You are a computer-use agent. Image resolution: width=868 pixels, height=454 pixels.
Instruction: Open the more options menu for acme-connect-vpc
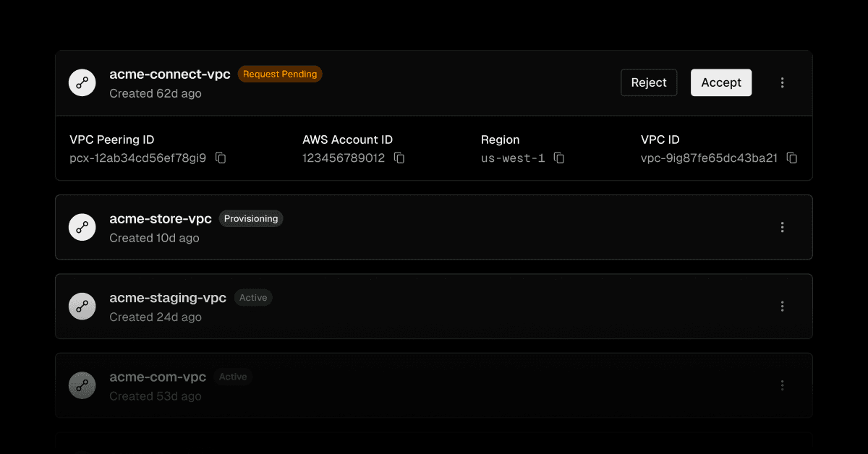point(782,82)
